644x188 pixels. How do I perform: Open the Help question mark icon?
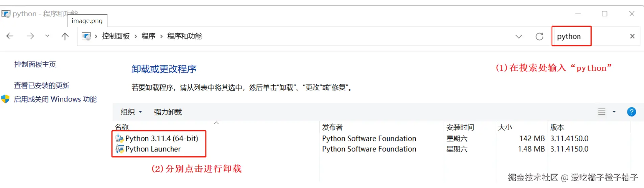(x=631, y=112)
